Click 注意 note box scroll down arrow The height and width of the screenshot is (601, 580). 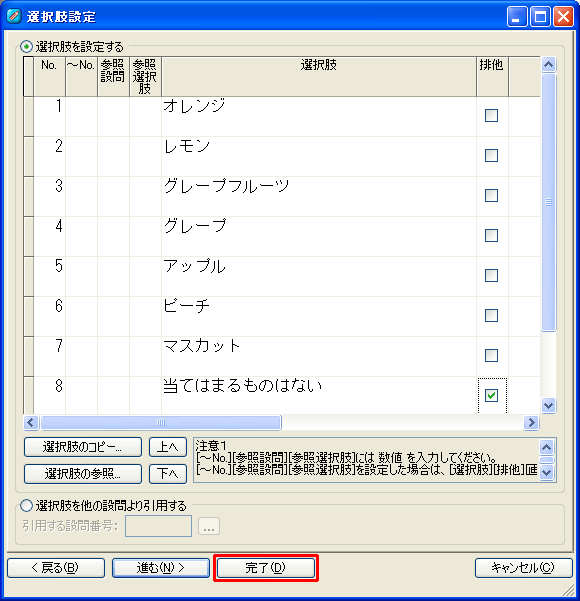coord(546,472)
